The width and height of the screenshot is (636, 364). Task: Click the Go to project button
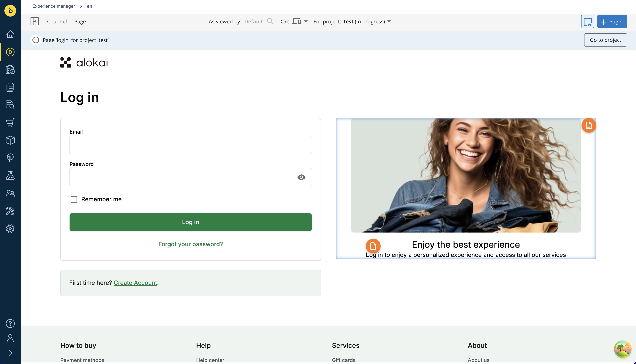tap(605, 40)
